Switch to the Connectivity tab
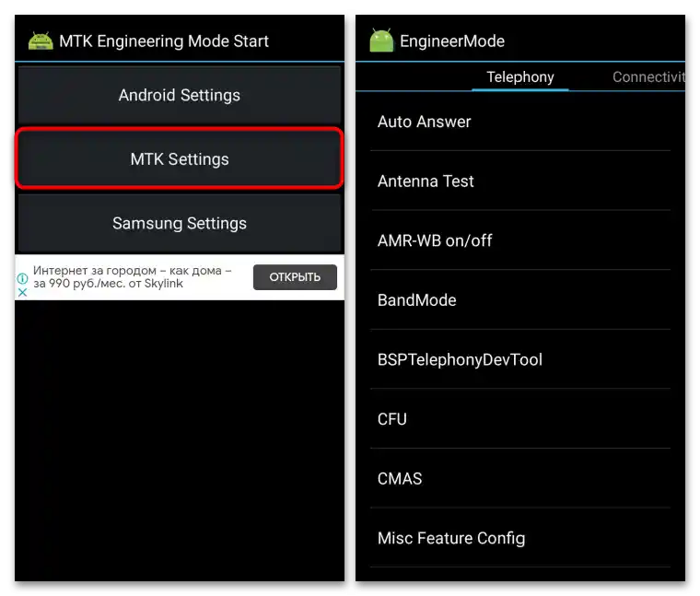This screenshot has height=596, width=700. (648, 77)
